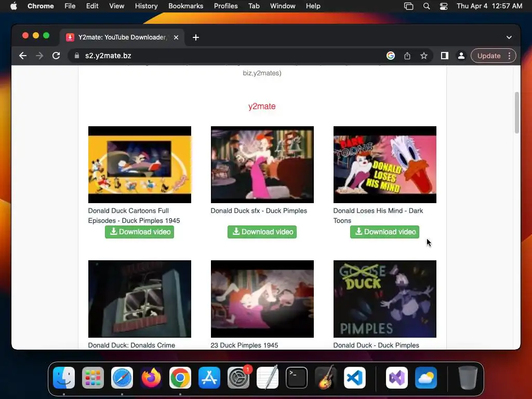Open the Window menu
The height and width of the screenshot is (399, 532).
pyautogui.click(x=283, y=6)
